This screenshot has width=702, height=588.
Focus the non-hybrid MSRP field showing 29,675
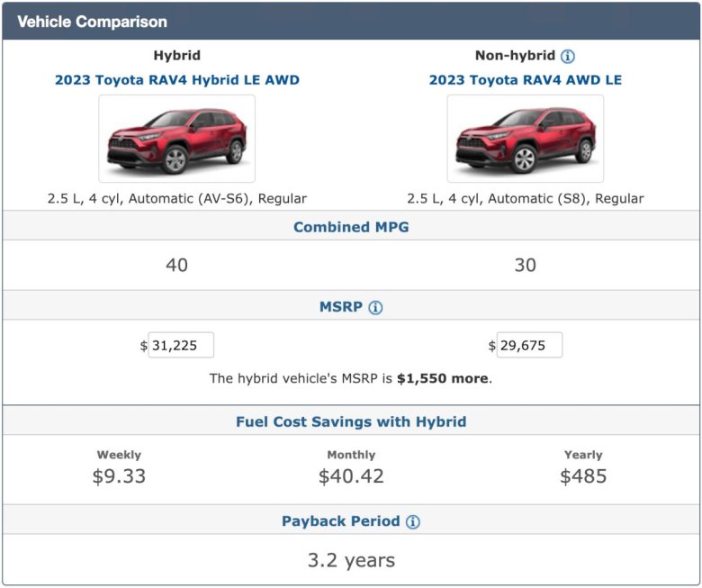tap(528, 345)
